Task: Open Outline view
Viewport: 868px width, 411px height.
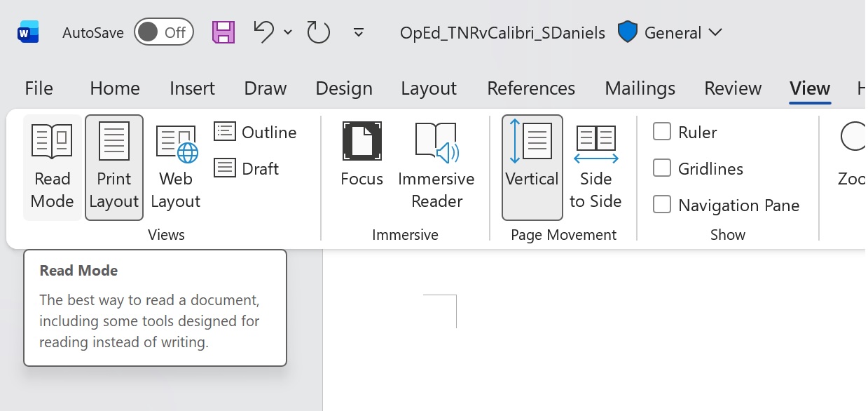Action: [x=256, y=132]
